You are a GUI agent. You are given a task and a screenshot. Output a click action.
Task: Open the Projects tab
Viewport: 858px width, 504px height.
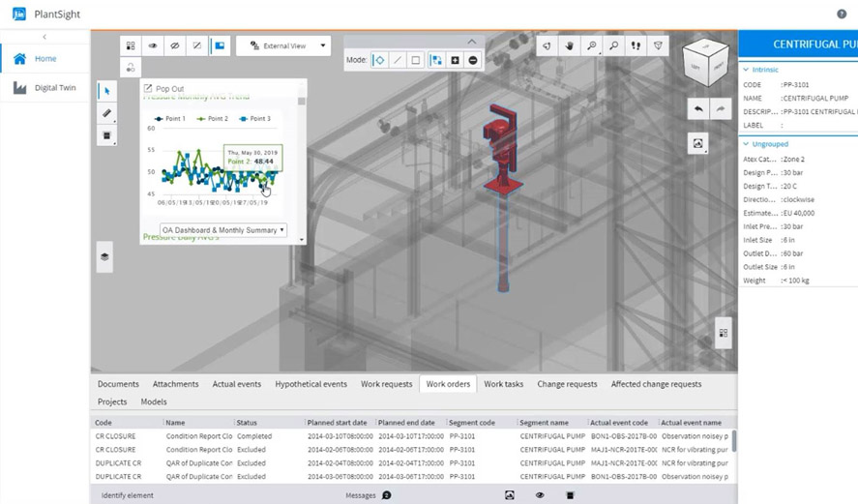112,401
